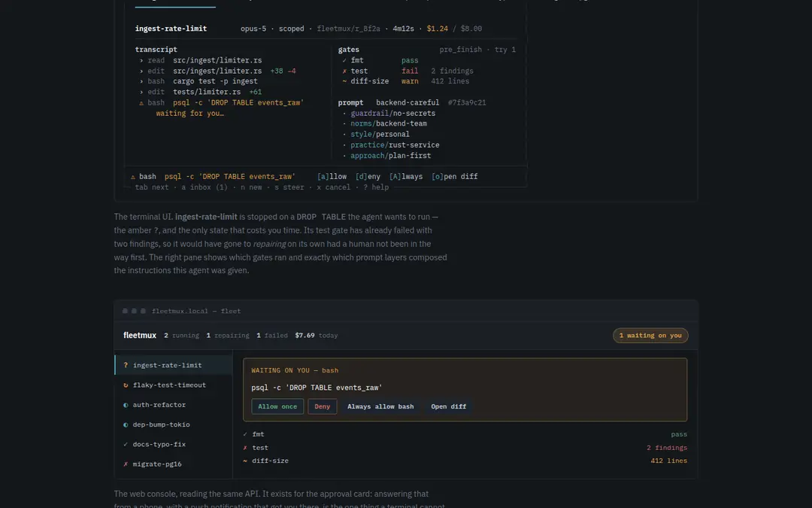Click '412 lines' in the terminal gates pane
This screenshot has height=508, width=812.
pos(450,81)
